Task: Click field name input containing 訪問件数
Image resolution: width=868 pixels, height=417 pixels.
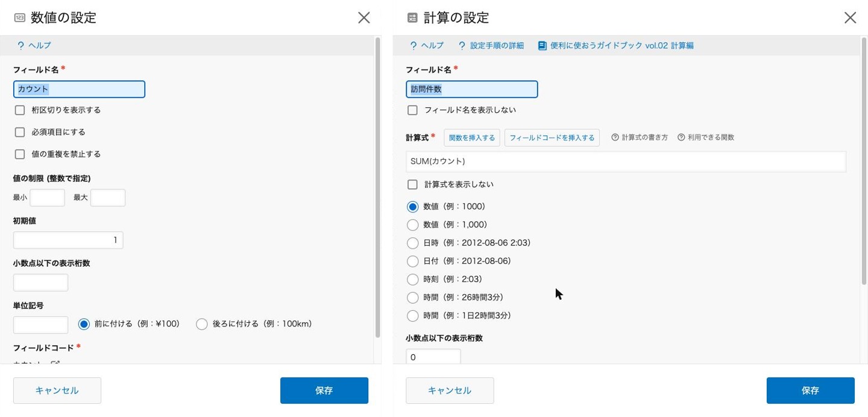Action: 472,89
